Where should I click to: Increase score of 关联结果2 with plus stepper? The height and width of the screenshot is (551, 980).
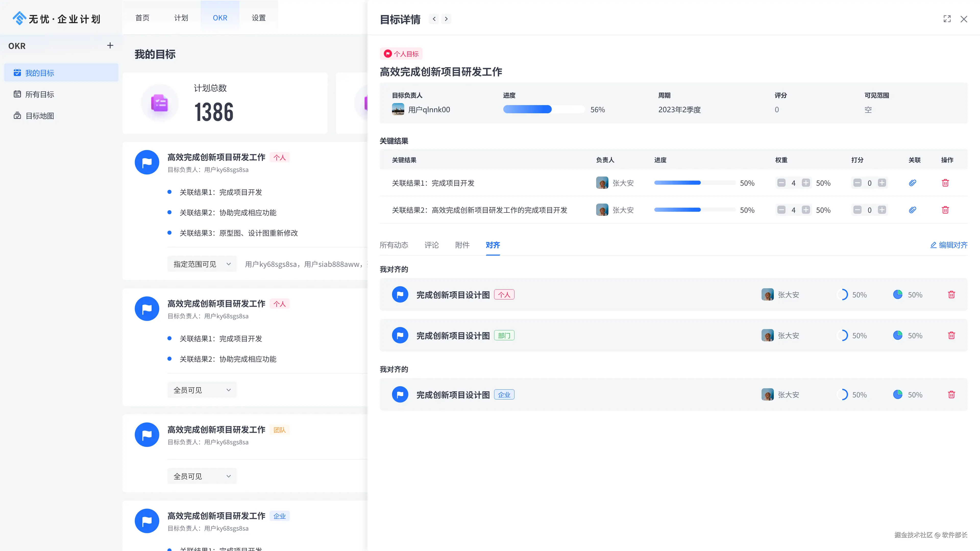(x=882, y=210)
